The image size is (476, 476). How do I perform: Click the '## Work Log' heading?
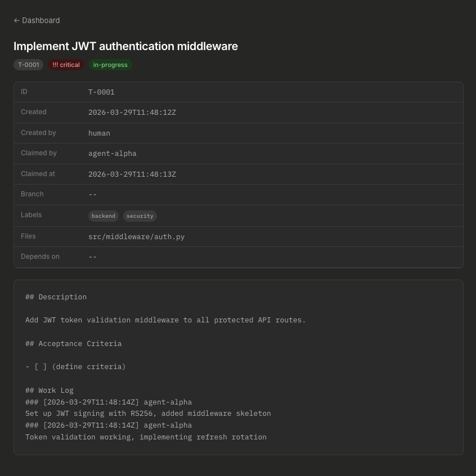pyautogui.click(x=50, y=390)
